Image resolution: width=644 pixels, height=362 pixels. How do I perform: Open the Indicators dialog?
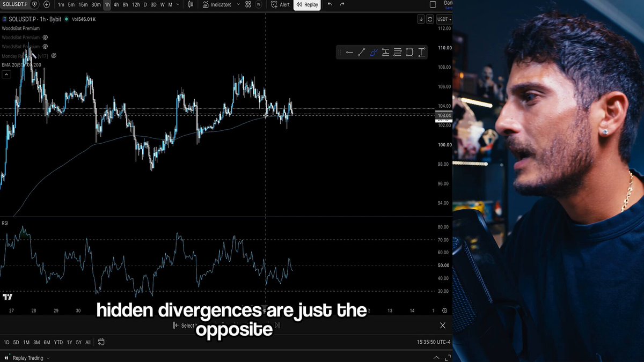(x=217, y=5)
